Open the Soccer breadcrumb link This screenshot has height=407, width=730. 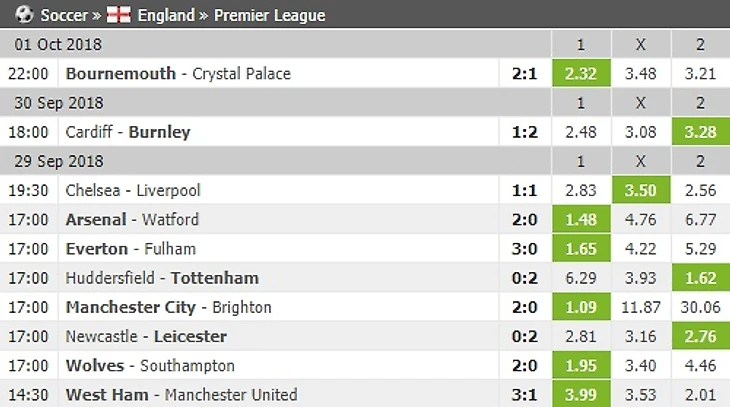pos(62,15)
